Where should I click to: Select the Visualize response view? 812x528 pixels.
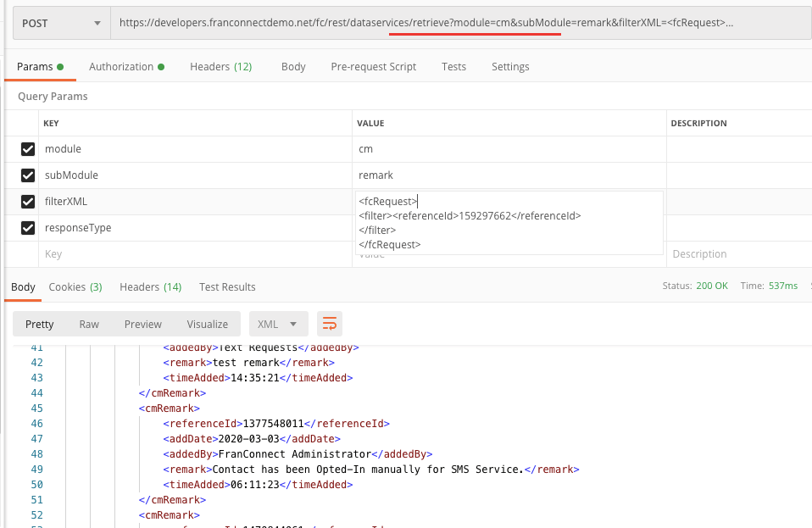click(x=207, y=323)
